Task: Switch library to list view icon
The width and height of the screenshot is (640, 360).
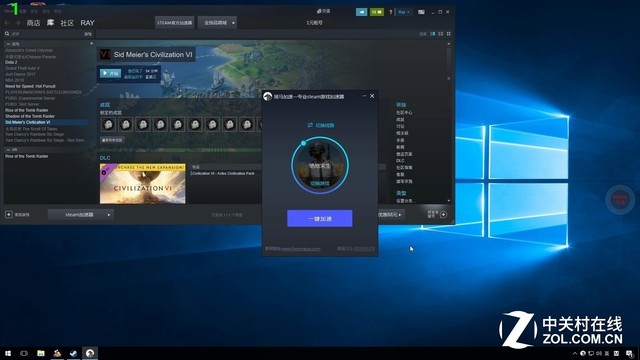Action: coord(440,34)
